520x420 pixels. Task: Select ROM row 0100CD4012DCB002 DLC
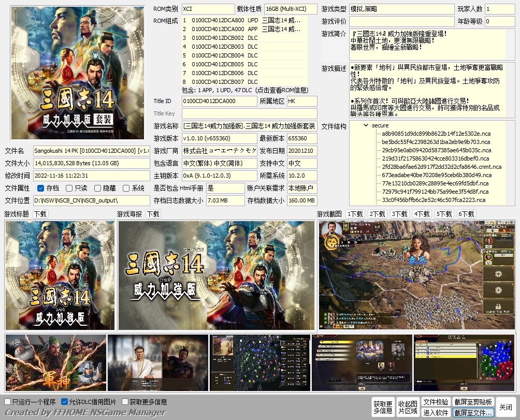[244, 38]
